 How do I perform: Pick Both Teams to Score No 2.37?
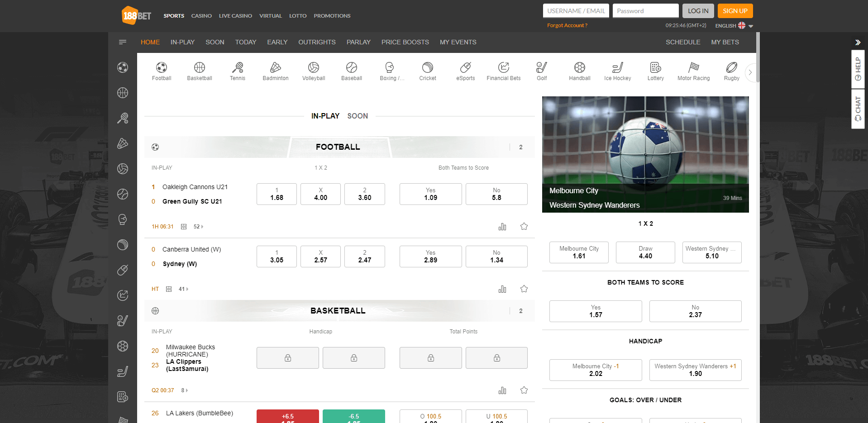pos(695,311)
